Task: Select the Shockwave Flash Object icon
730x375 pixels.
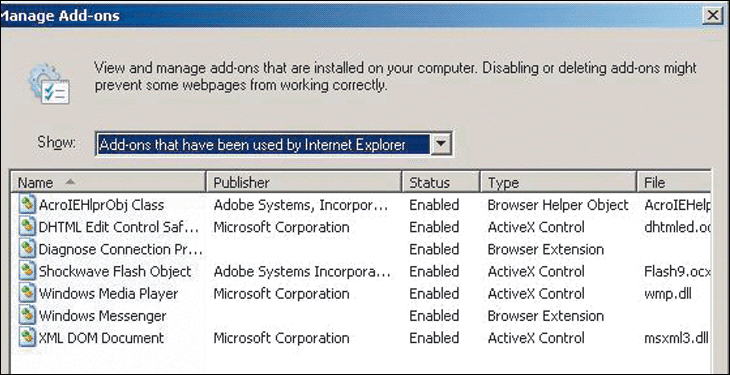Action: coord(27,271)
